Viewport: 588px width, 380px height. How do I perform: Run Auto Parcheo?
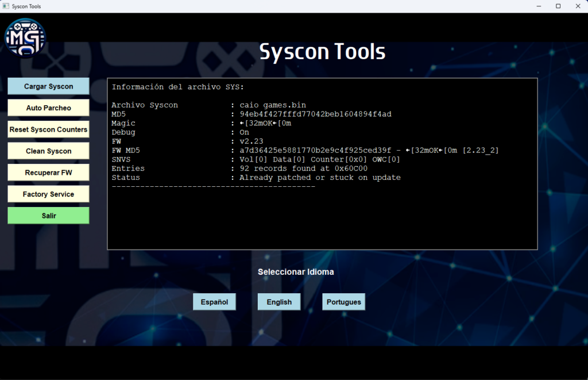[48, 108]
